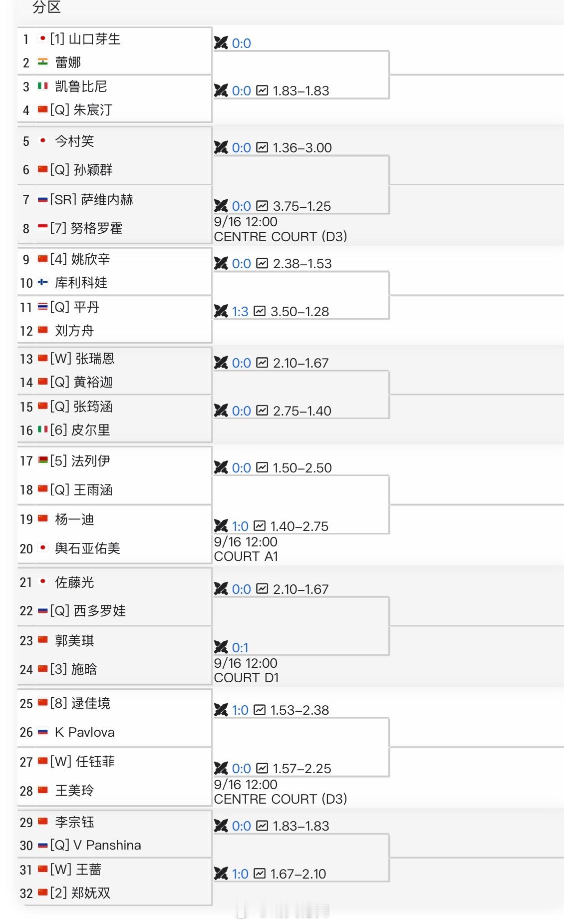
Task: Click player [Q] V Panshina
Action: coord(96,845)
